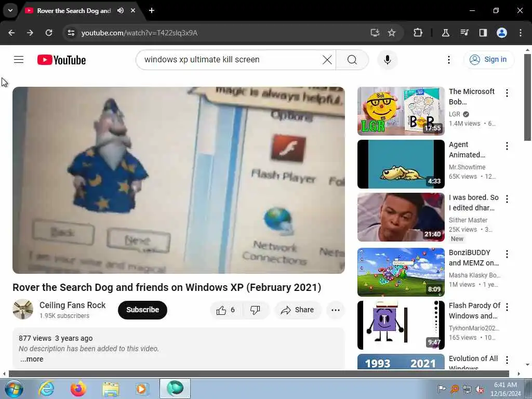This screenshot has width=532, height=399.
Task: Open options for BonziBUDDY and MEMZ video
Action: tap(507, 254)
